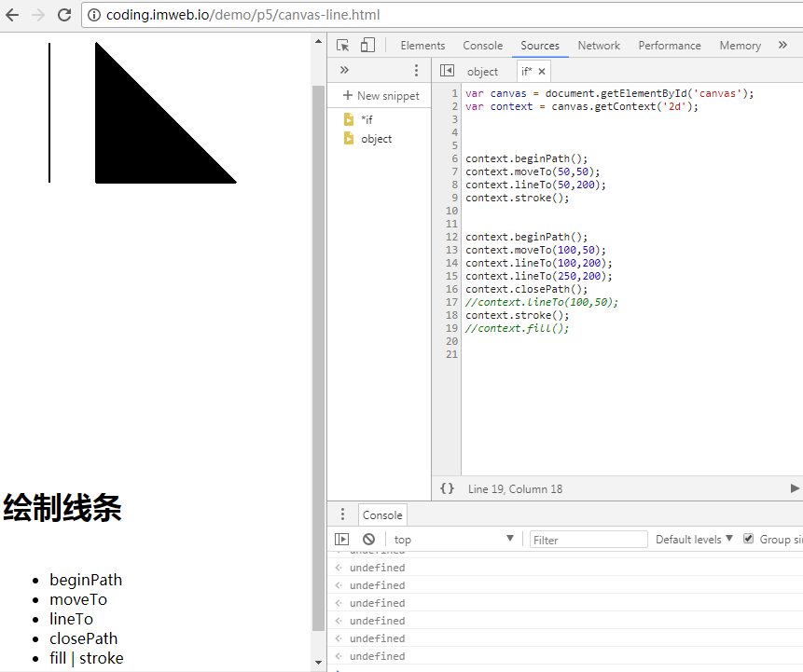
Task: Clear the console output
Action: [x=368, y=539]
